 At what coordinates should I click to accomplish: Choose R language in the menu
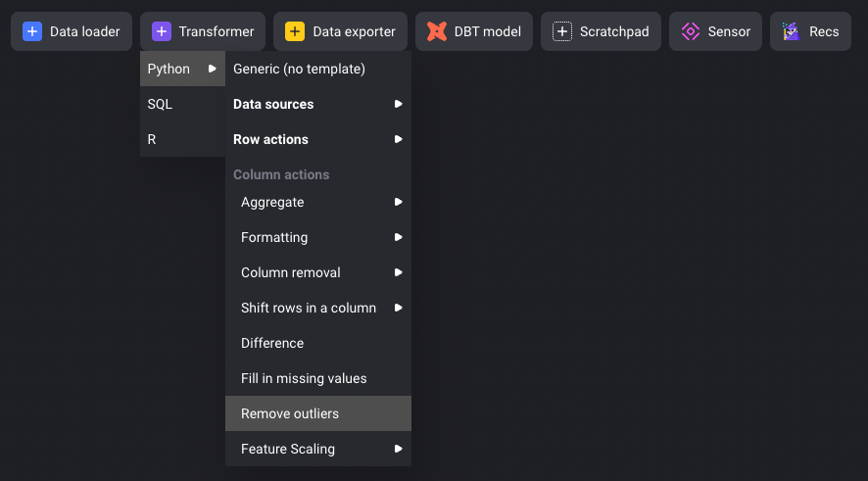182,139
